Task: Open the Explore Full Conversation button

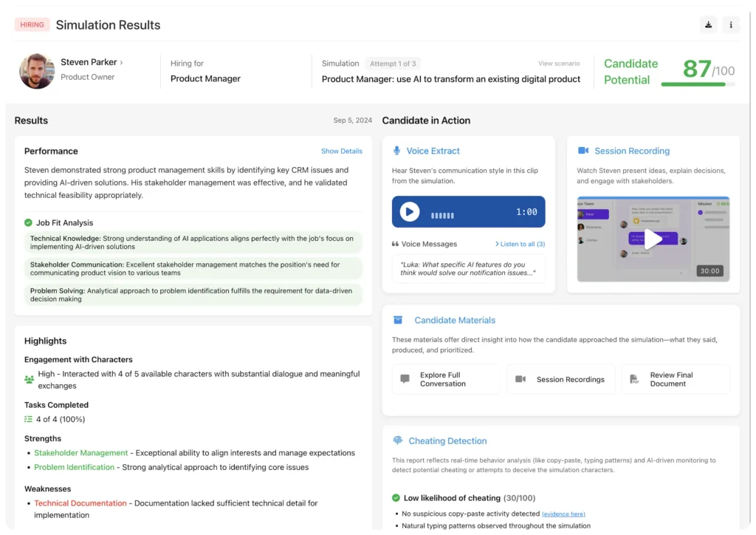Action: (446, 379)
